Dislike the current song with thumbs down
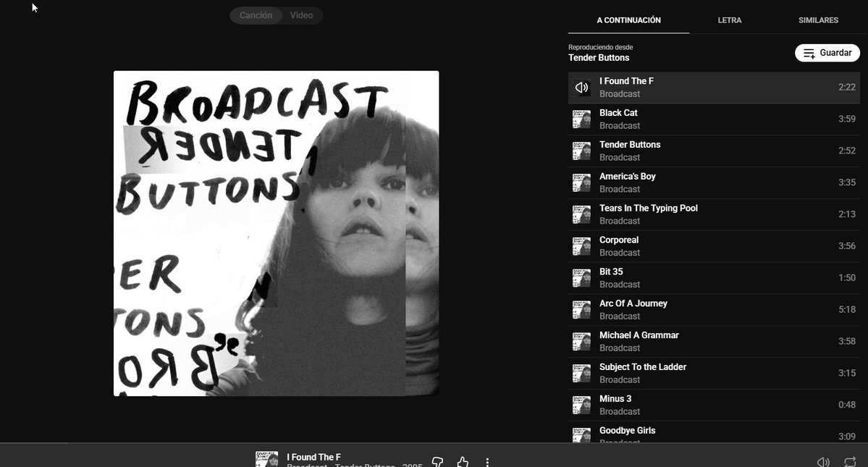This screenshot has height=467, width=868. (437, 461)
